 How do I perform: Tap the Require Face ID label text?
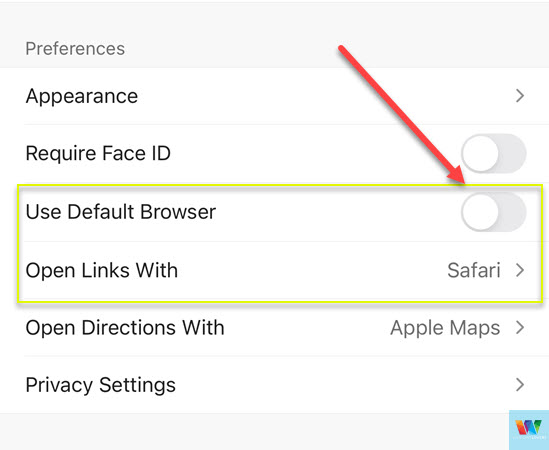click(x=98, y=153)
